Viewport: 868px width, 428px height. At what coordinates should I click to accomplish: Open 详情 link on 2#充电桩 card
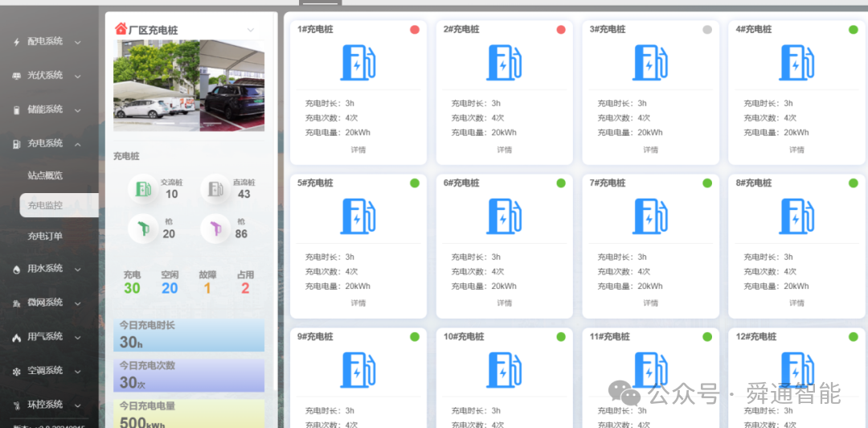point(504,150)
